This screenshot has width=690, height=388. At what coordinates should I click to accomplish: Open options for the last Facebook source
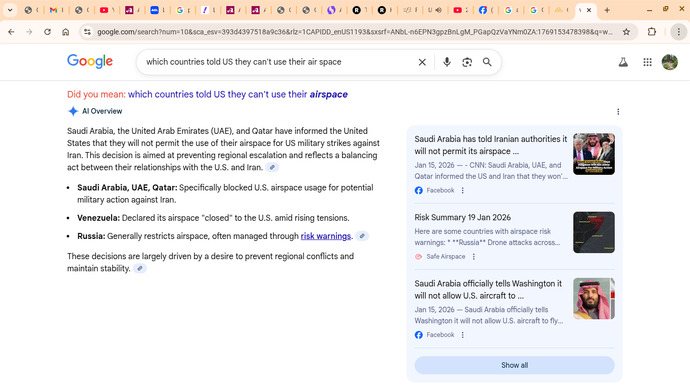point(462,335)
